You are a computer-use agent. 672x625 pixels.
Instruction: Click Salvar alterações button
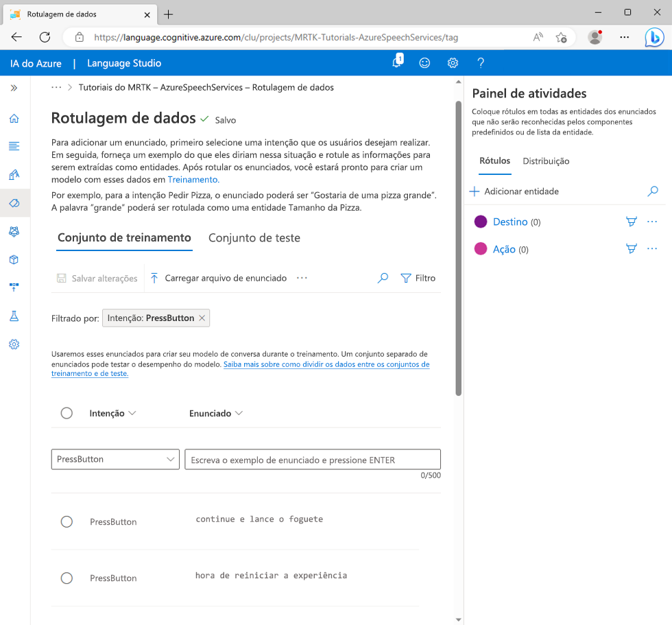pyautogui.click(x=97, y=279)
